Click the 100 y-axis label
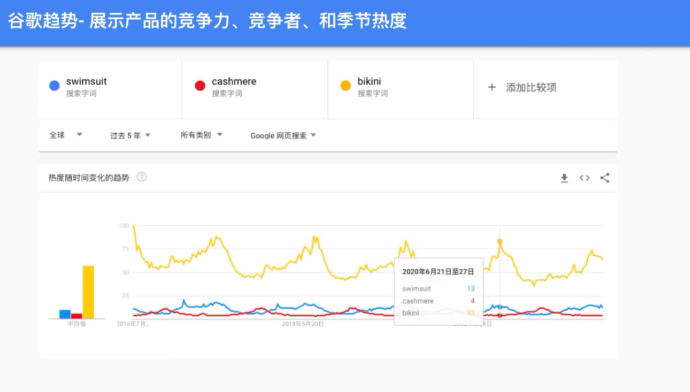690x392 pixels. tap(124, 226)
